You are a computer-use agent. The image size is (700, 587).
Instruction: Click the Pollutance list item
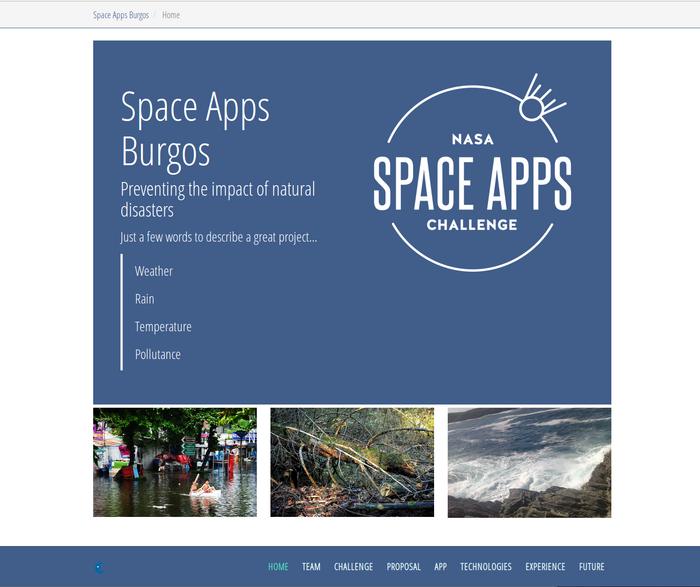coord(158,354)
